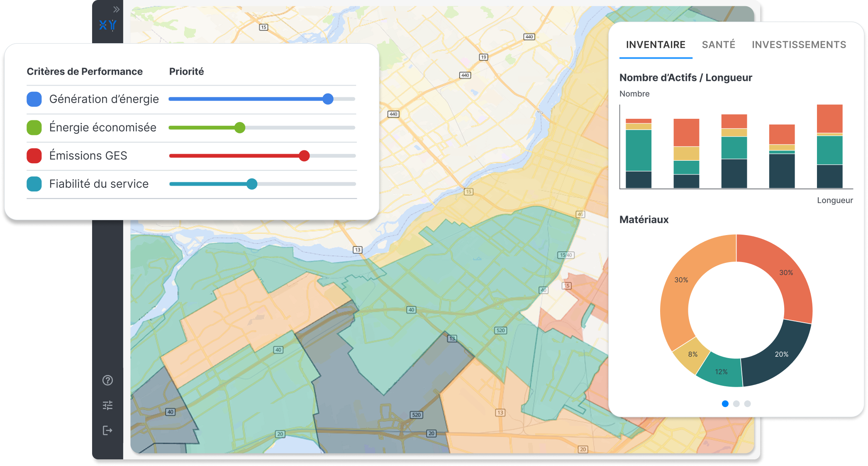The height and width of the screenshot is (466, 868).
Task: Switch to the INVENTAIRE tab
Action: pyautogui.click(x=656, y=44)
